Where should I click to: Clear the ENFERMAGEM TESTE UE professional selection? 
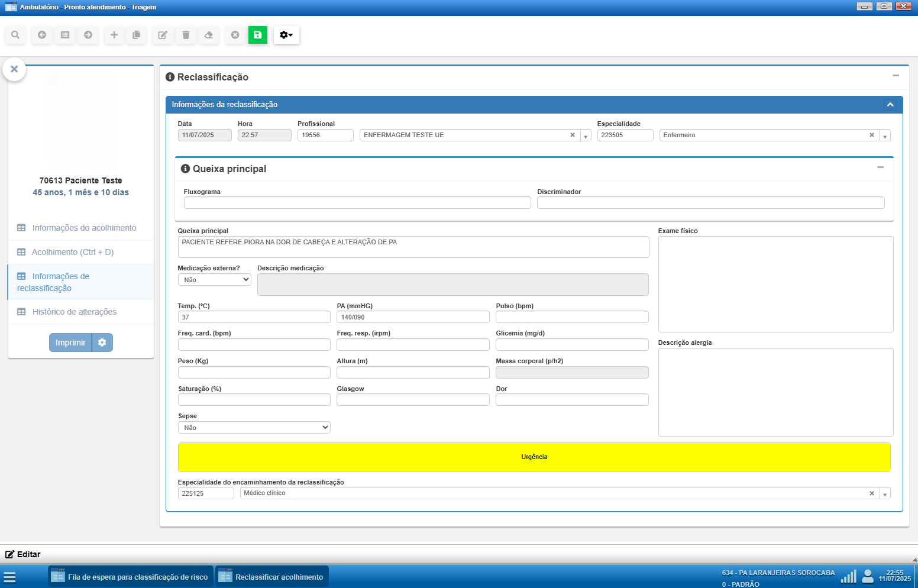[x=572, y=135]
